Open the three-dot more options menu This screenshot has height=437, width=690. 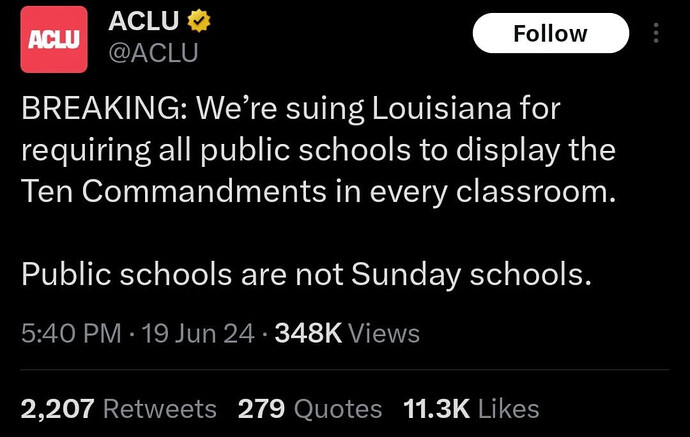click(656, 33)
